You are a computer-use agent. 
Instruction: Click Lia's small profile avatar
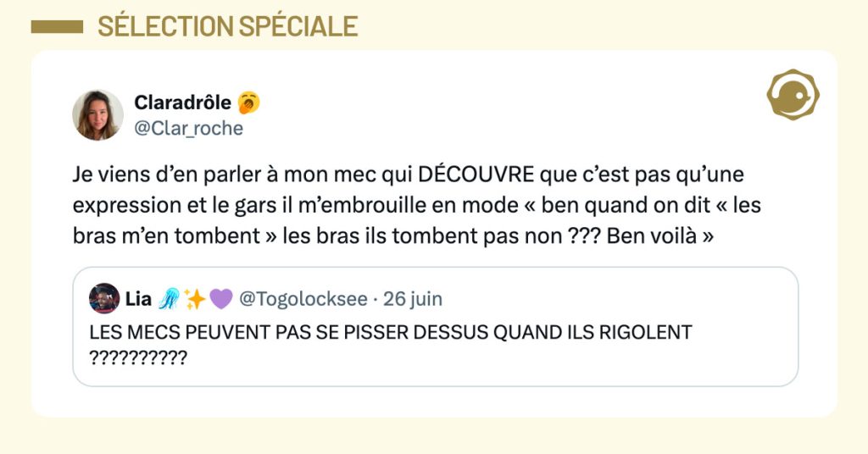pos(104,299)
